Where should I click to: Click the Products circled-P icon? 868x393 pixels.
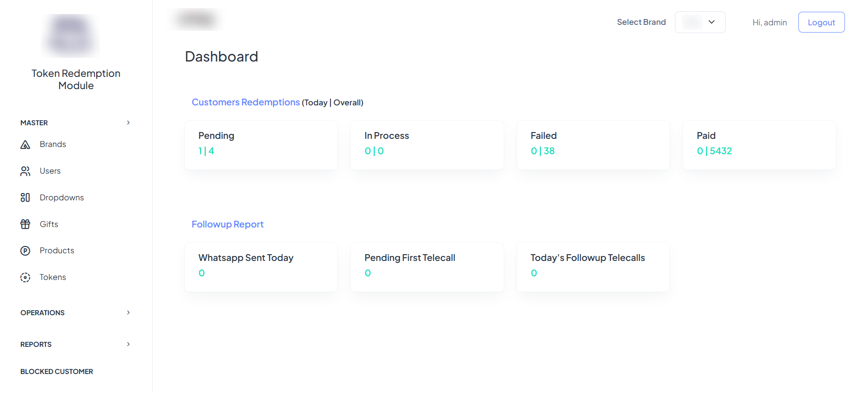[x=25, y=251]
